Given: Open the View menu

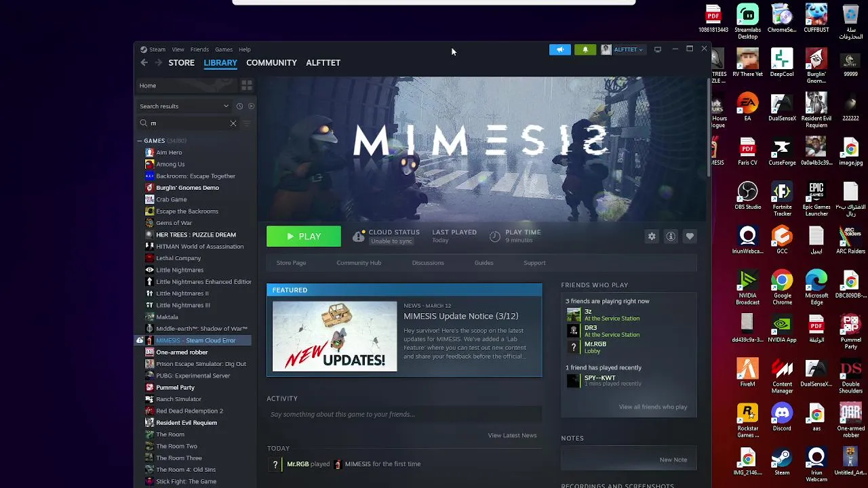Looking at the screenshot, I should click(x=178, y=49).
